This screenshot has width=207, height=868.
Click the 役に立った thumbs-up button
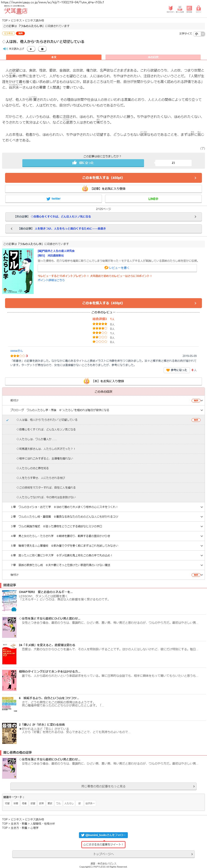[x=83, y=163]
